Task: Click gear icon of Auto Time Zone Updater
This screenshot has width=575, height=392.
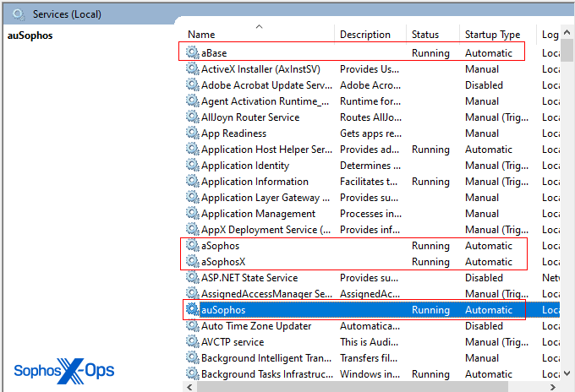Action: pos(193,326)
